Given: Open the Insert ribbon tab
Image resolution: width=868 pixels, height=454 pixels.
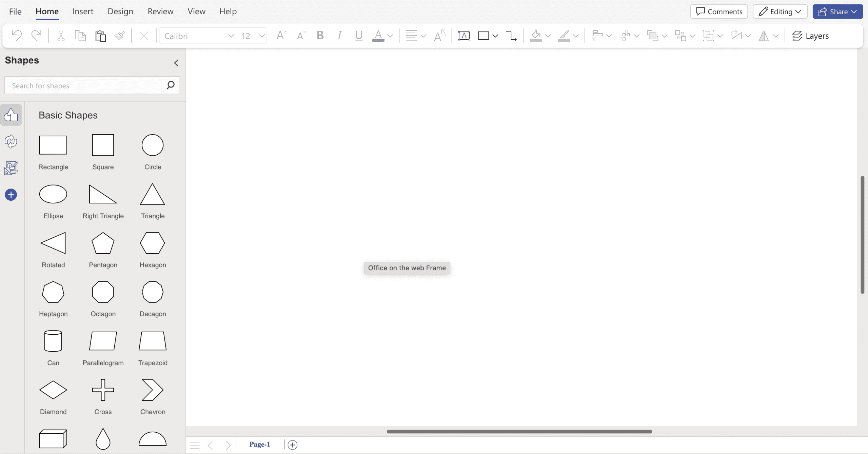Looking at the screenshot, I should point(83,12).
